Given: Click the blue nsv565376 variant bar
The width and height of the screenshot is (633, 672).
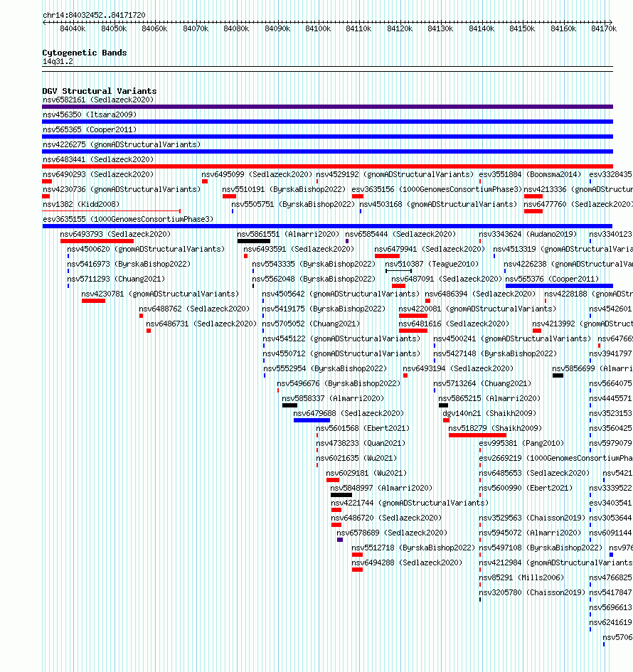Looking at the screenshot, I should pyautogui.click(x=559, y=286).
